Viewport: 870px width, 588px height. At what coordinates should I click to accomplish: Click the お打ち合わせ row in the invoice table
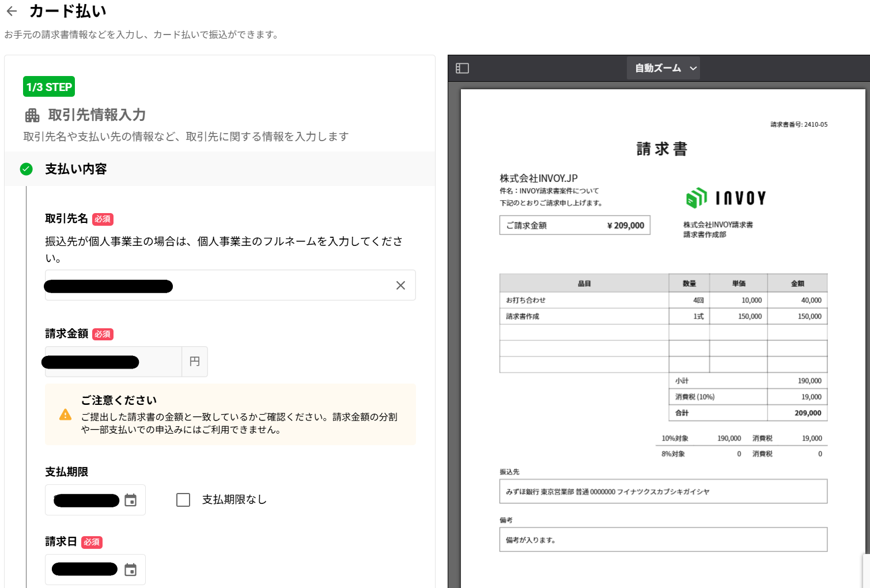coord(663,300)
